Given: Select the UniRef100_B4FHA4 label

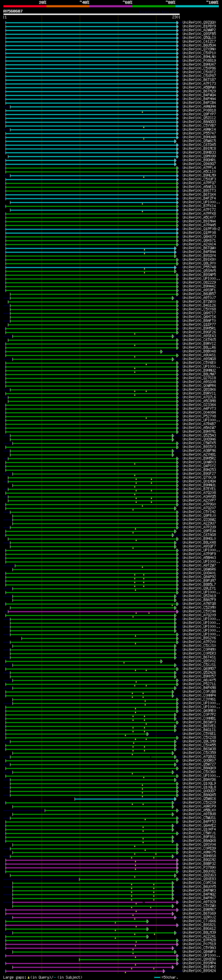Looking at the screenshot, I should point(199,99).
